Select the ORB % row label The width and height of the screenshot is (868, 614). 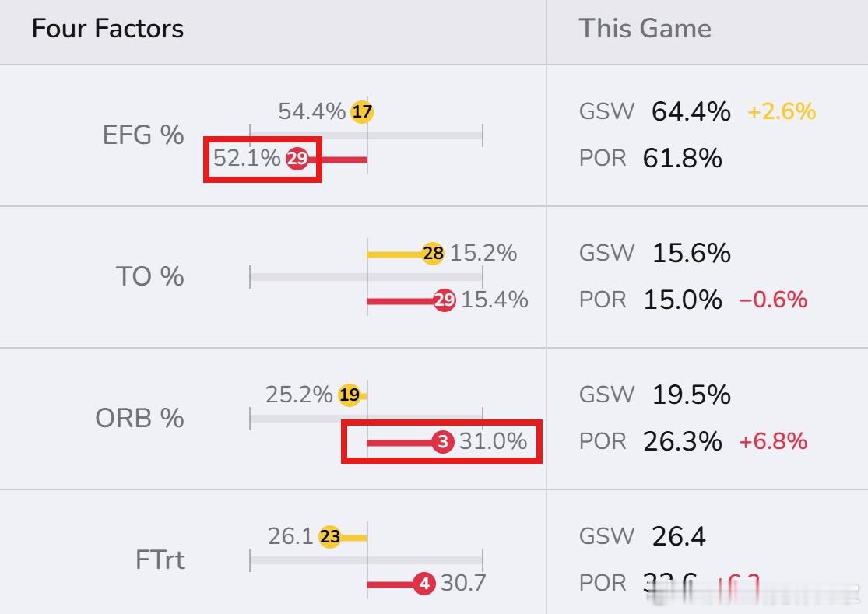[139, 419]
